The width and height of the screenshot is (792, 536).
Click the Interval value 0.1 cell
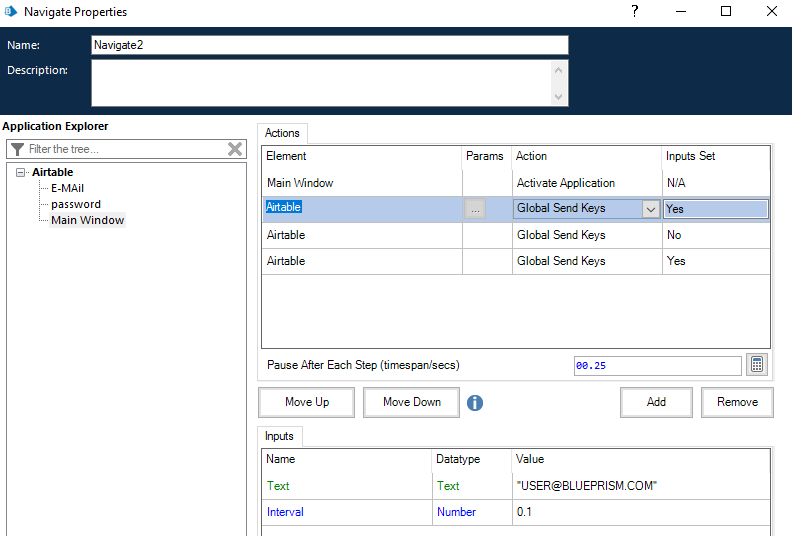coord(641,512)
